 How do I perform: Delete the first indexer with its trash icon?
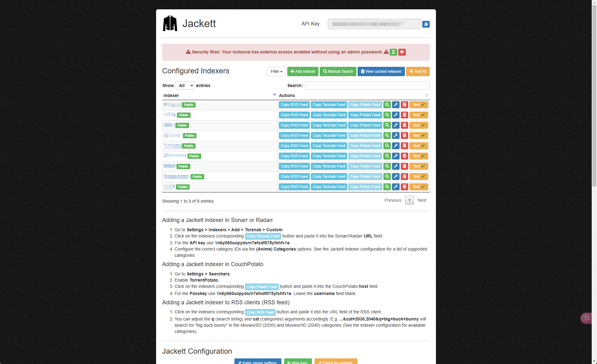point(404,105)
